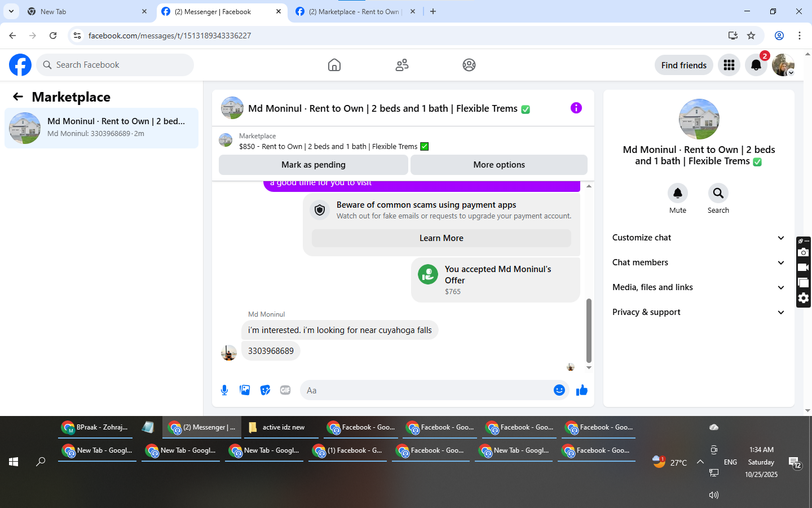Show hidden system tray icons chevron
Image resolution: width=812 pixels, height=508 pixels.
click(700, 462)
